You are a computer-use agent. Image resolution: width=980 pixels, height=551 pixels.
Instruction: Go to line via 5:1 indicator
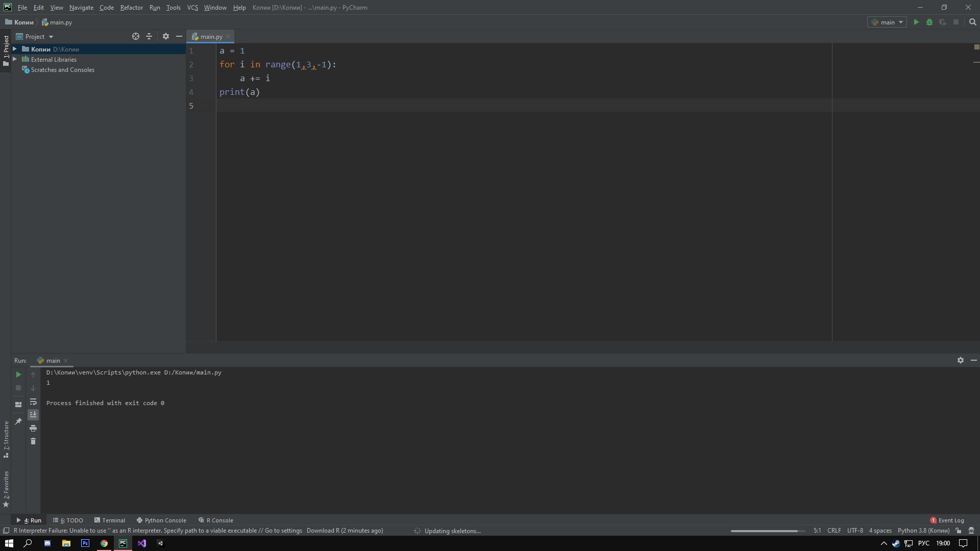coord(817,531)
